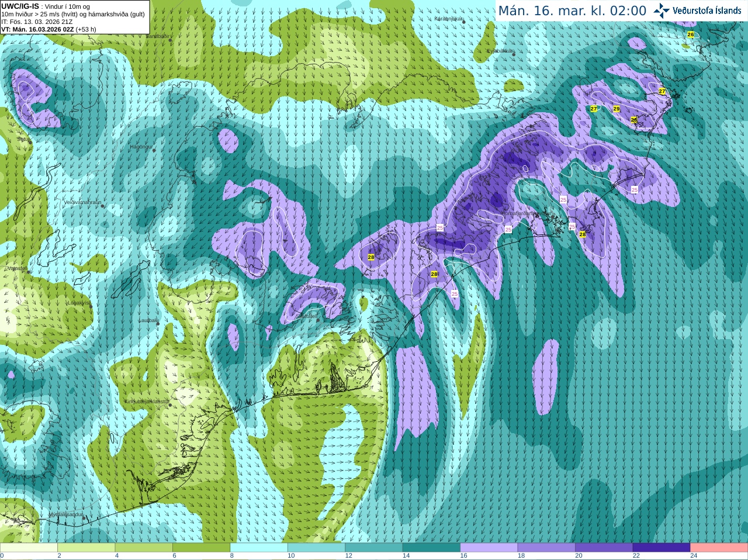Click the Eyjabakkar station label
The width and height of the screenshot is (748, 560).
[500, 51]
